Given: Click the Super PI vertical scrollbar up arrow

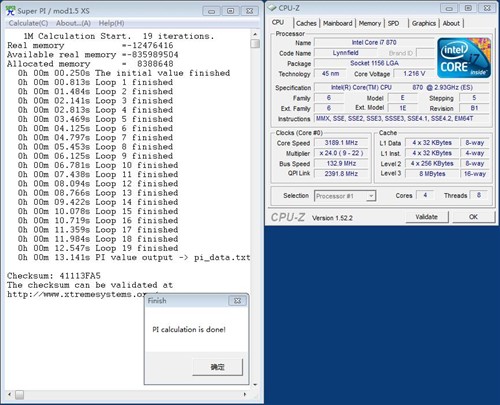Looking at the screenshot, I should tap(255, 34).
